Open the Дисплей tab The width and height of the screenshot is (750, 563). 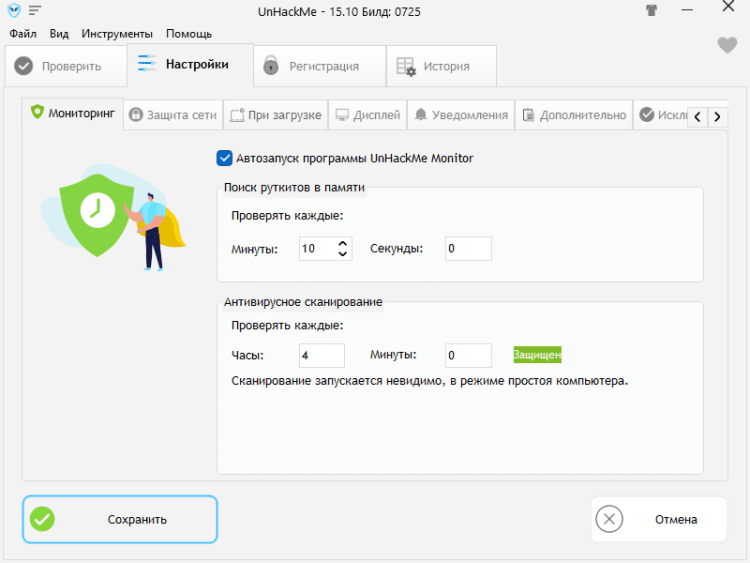pos(367,115)
